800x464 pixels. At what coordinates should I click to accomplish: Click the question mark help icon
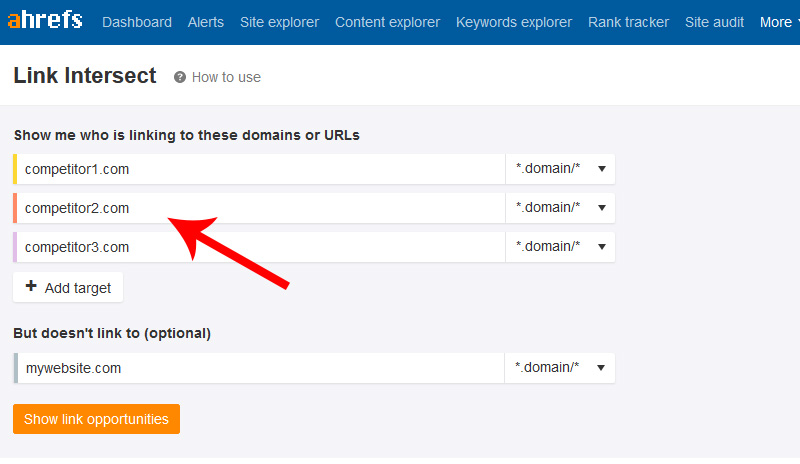click(180, 77)
